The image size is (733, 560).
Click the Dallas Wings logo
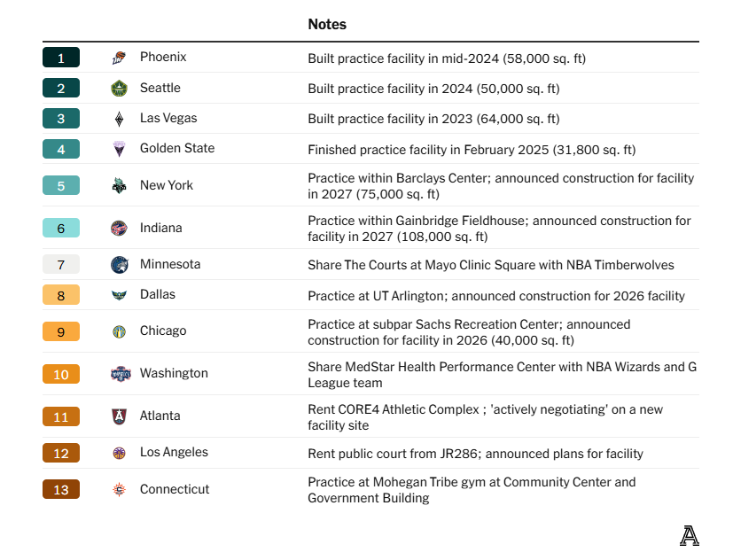pyautogui.click(x=120, y=295)
